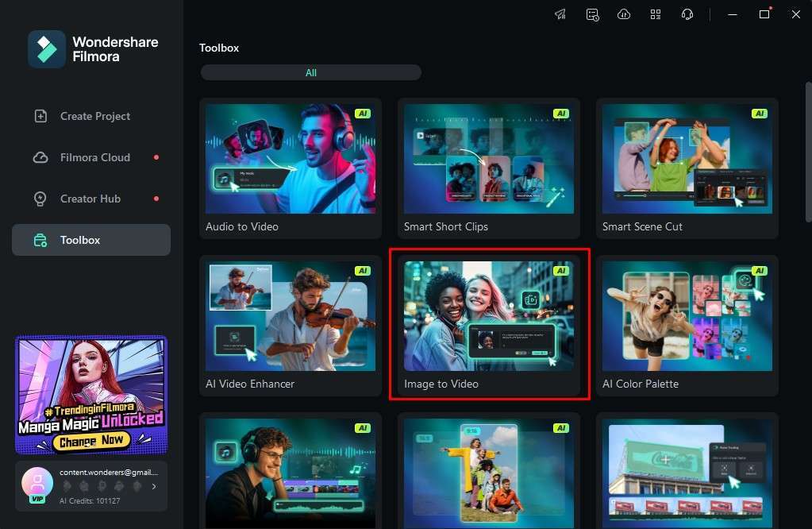The image size is (812, 529).
Task: Open the message/task list icon in title bar
Action: 592,14
